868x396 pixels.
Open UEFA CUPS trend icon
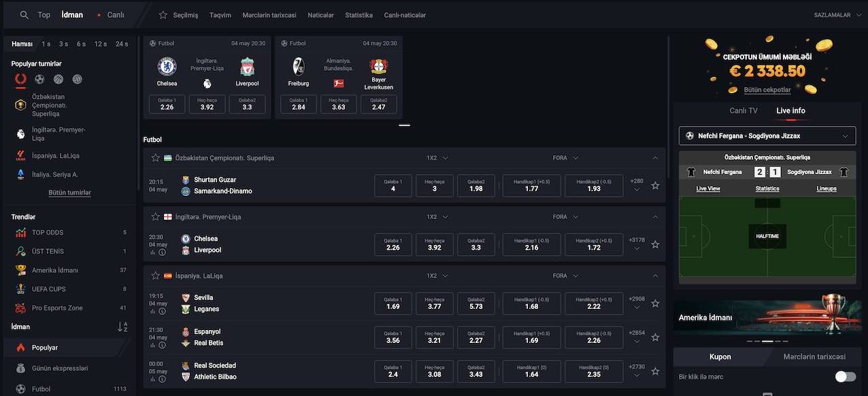[x=20, y=289]
